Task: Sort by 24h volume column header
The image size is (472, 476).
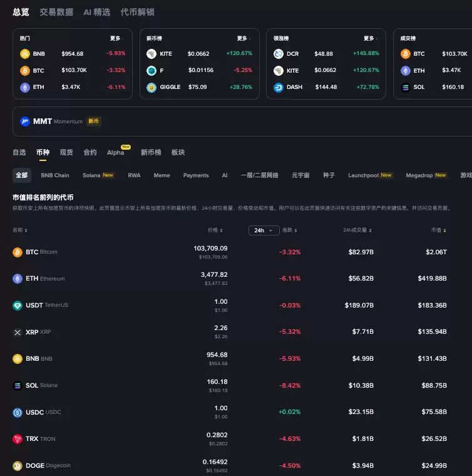Action: coord(357,230)
